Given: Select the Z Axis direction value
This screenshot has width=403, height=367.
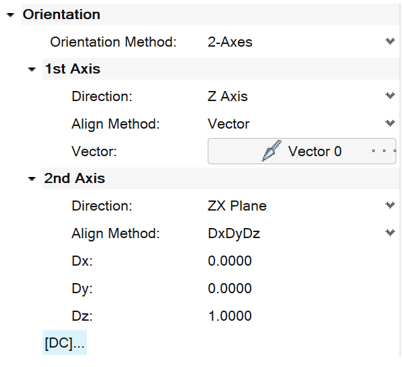Looking at the screenshot, I should click(228, 96).
